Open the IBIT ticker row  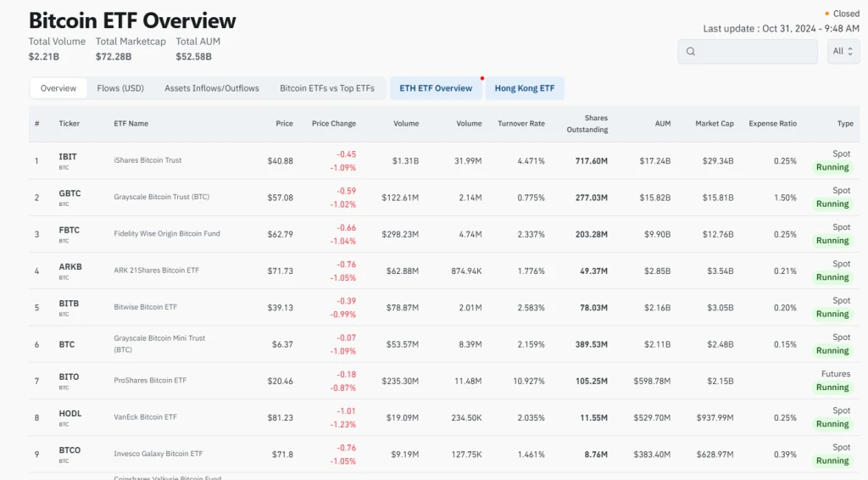pyautogui.click(x=68, y=157)
